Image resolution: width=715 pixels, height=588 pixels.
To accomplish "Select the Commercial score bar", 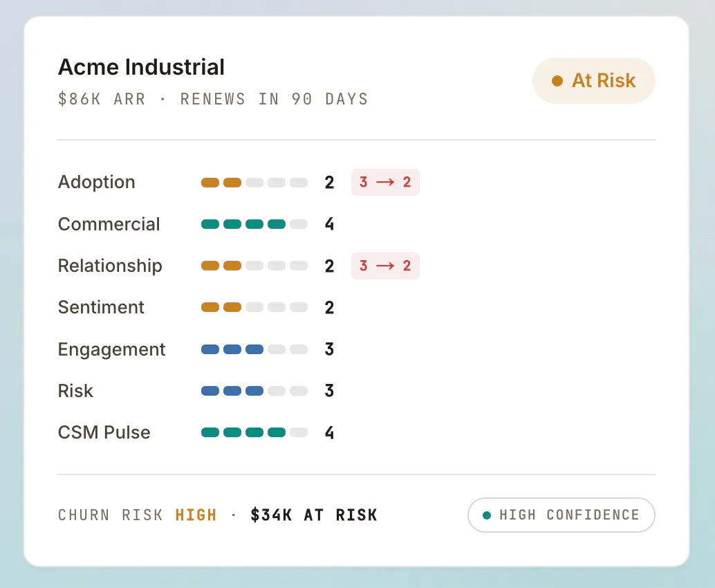I will tap(254, 224).
